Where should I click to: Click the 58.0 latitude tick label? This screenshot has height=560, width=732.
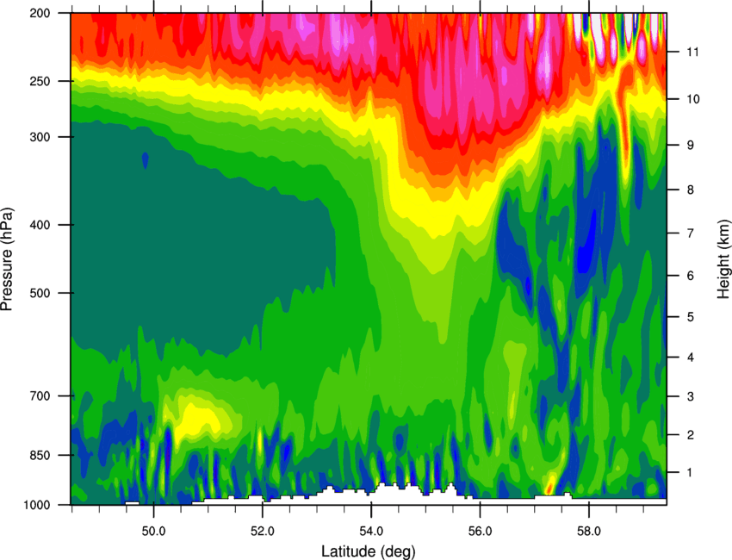pos(589,531)
